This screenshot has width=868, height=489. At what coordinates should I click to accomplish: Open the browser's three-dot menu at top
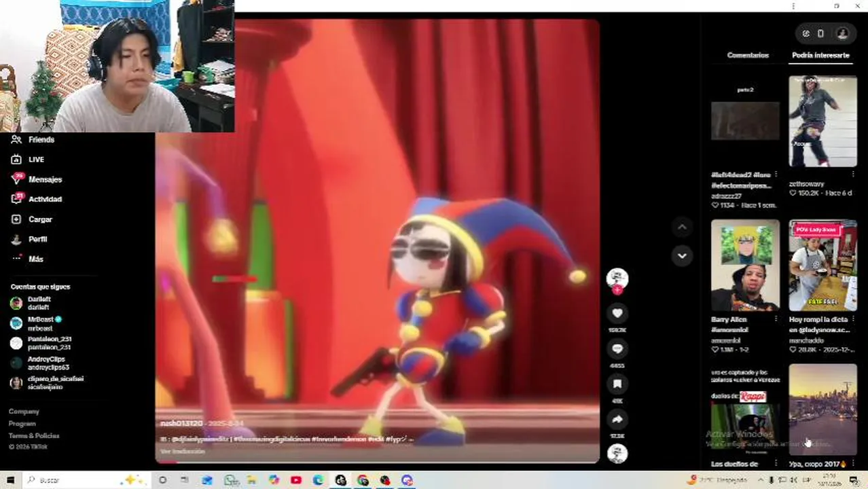click(793, 6)
